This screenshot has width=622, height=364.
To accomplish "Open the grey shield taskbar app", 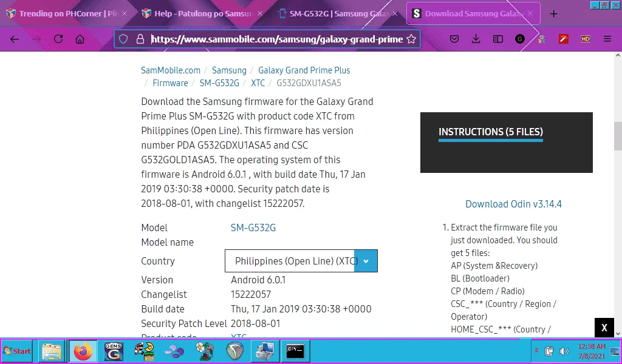I will (x=235, y=351).
